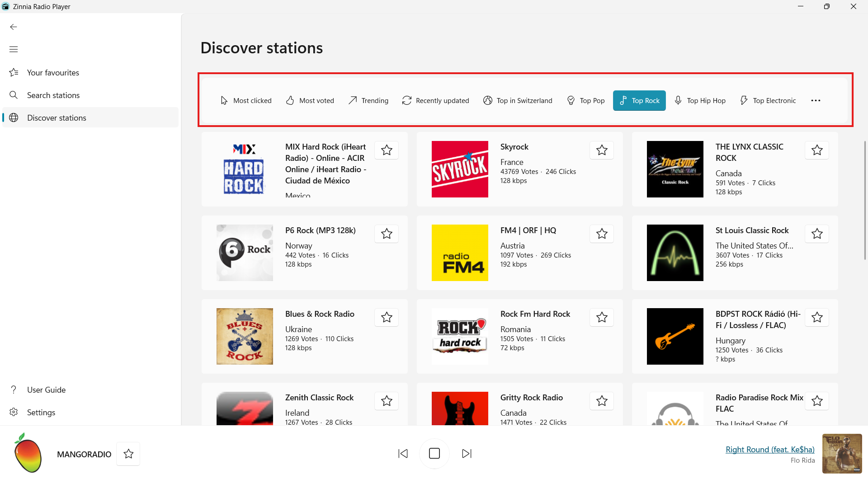The image size is (868, 488).
Task: Open Right Round (feat. Ke$ha) link
Action: pos(770,449)
